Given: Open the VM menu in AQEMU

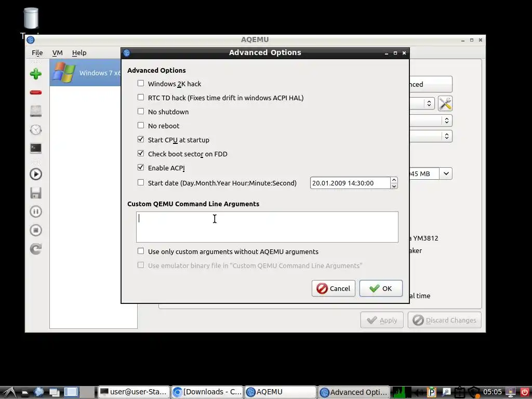Looking at the screenshot, I should (x=57, y=52).
